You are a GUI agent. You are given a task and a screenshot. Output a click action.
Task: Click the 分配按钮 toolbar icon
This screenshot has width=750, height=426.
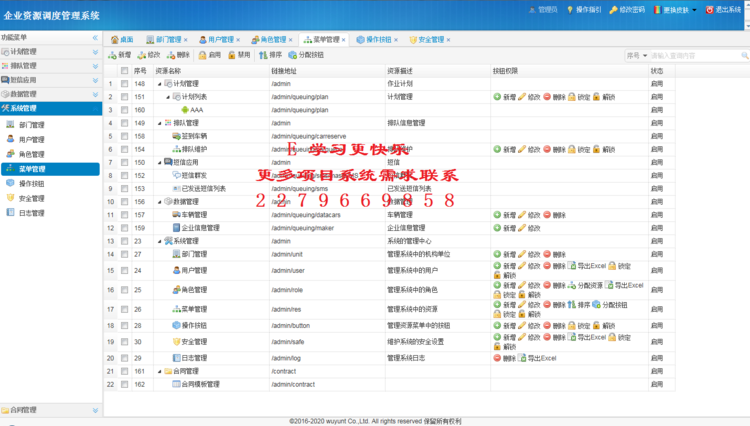coord(292,55)
